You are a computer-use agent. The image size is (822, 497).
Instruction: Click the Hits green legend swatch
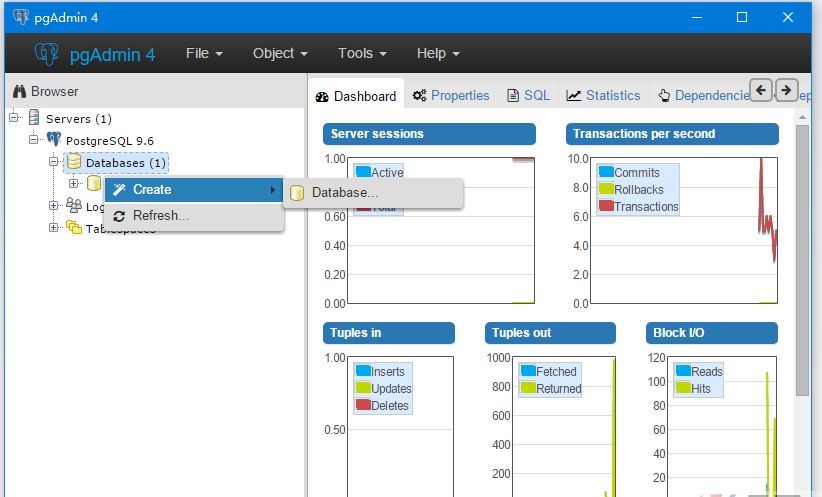(x=683, y=387)
